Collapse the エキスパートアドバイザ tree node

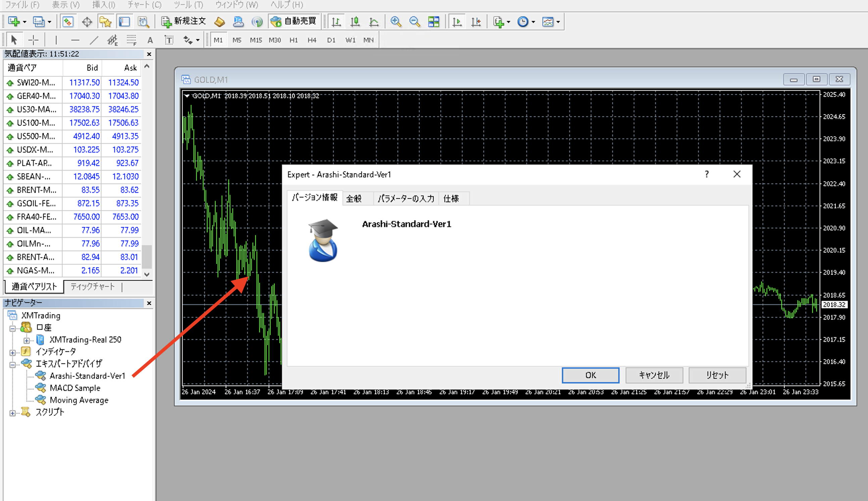(12, 365)
